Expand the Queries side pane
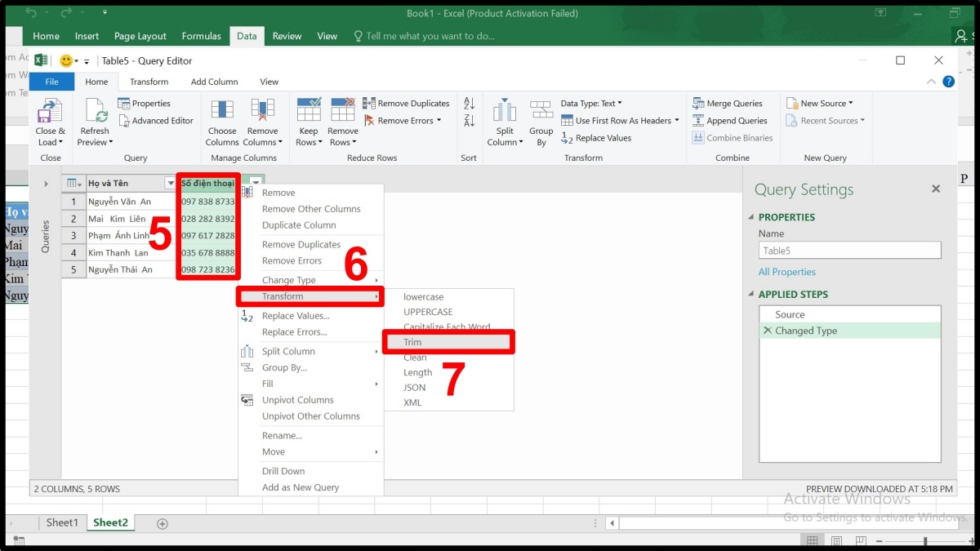The image size is (980, 551). pos(47,183)
